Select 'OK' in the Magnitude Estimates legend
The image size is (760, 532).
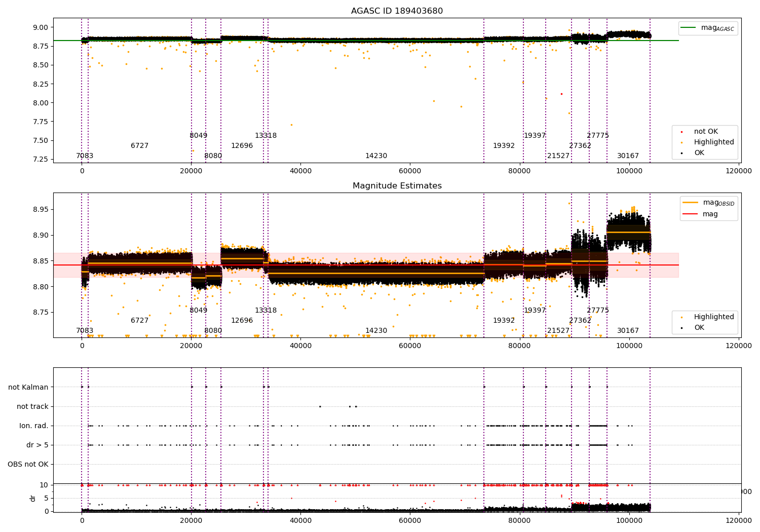click(699, 328)
